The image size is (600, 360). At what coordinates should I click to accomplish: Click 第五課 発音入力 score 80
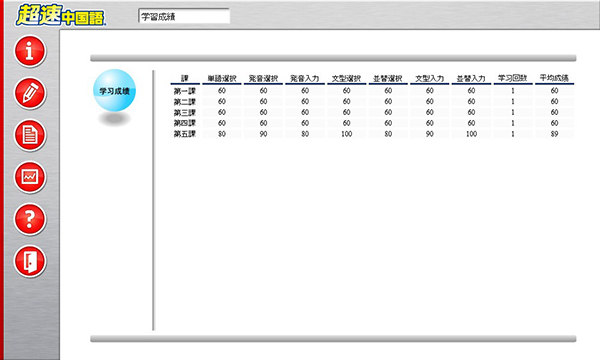(305, 134)
